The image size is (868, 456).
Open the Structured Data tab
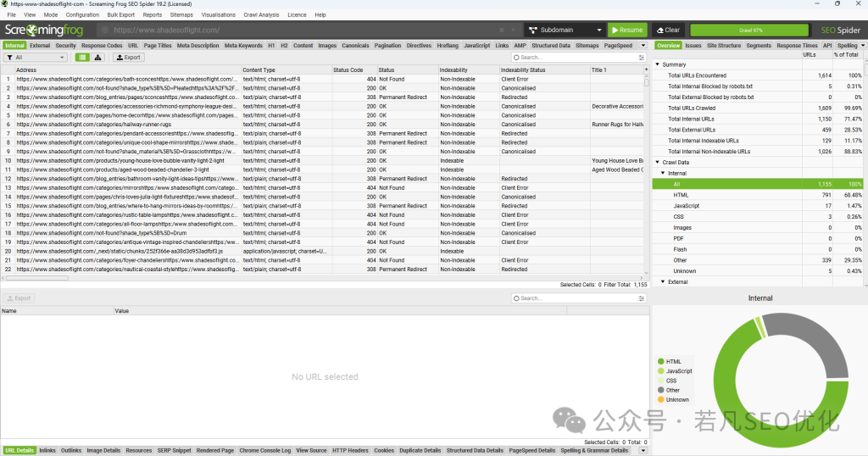(x=551, y=46)
